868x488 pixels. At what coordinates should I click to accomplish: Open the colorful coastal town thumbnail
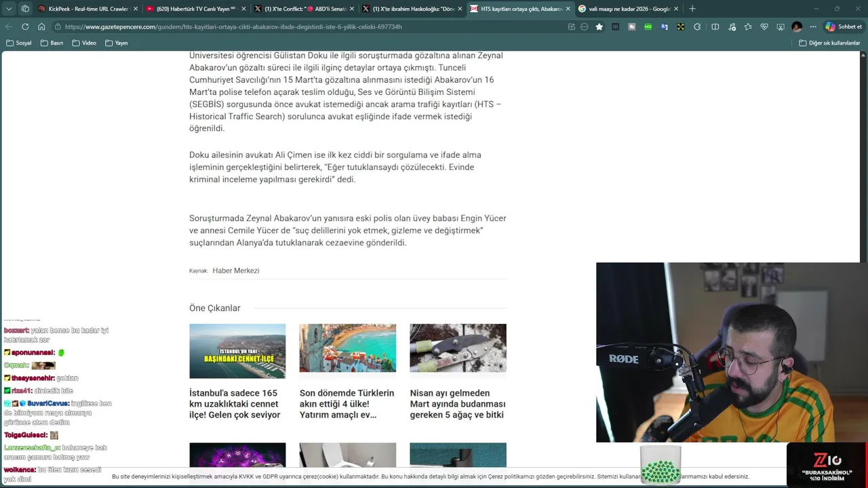pyautogui.click(x=348, y=348)
